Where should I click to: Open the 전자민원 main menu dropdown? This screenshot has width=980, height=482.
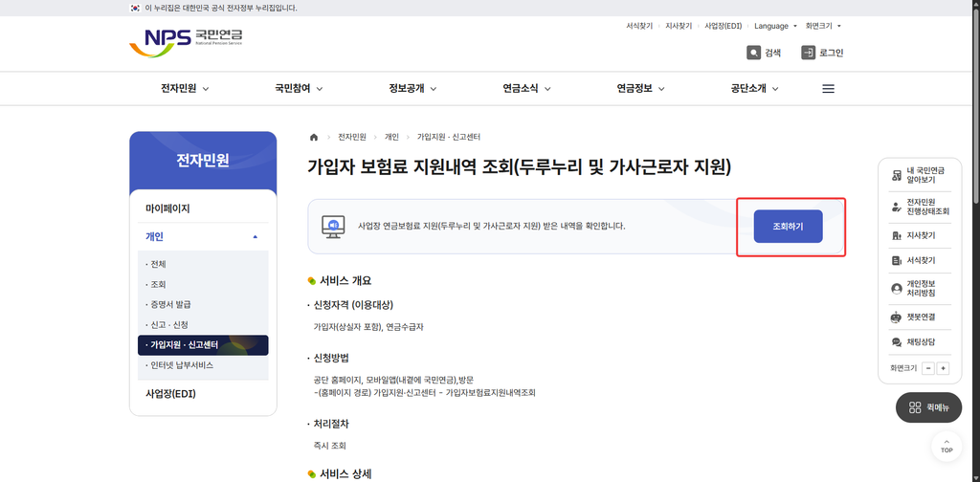point(185,89)
